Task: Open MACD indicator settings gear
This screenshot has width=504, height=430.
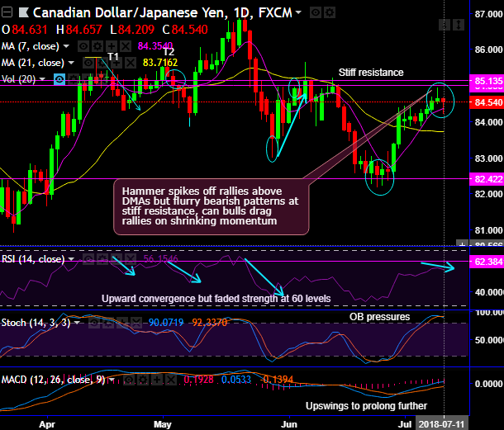Action: (x=143, y=380)
